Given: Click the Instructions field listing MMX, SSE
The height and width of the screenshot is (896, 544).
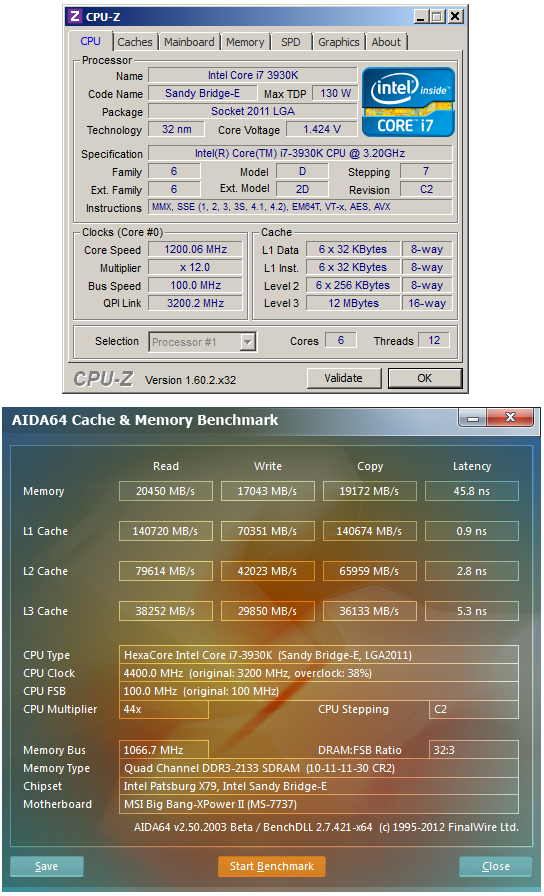Looking at the screenshot, I should click(300, 207).
